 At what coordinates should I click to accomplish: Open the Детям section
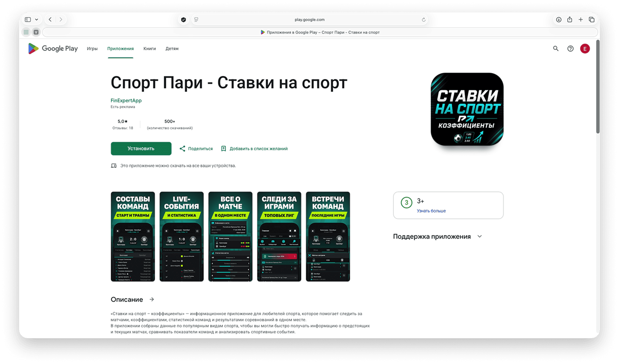[x=172, y=48]
